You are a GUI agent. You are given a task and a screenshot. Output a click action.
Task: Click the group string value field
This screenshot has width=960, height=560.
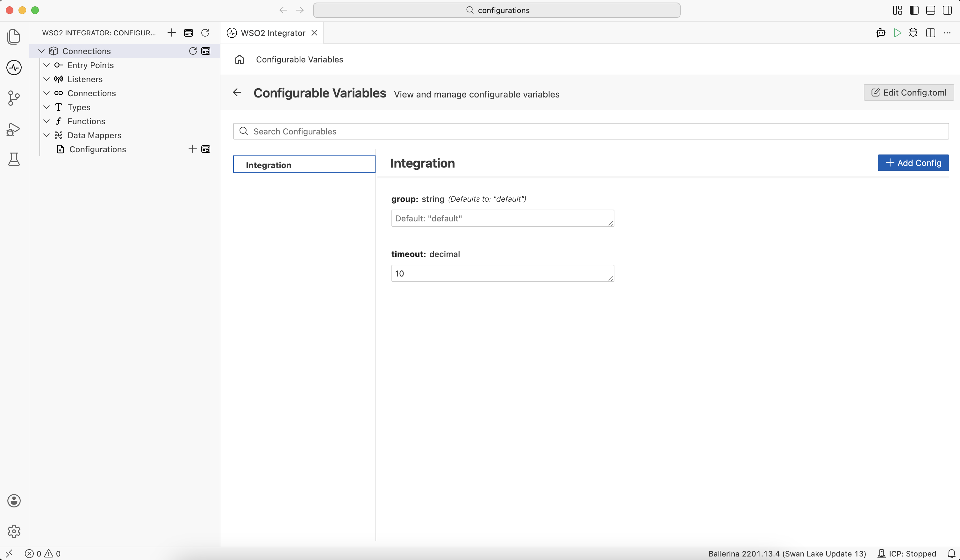tap(503, 218)
